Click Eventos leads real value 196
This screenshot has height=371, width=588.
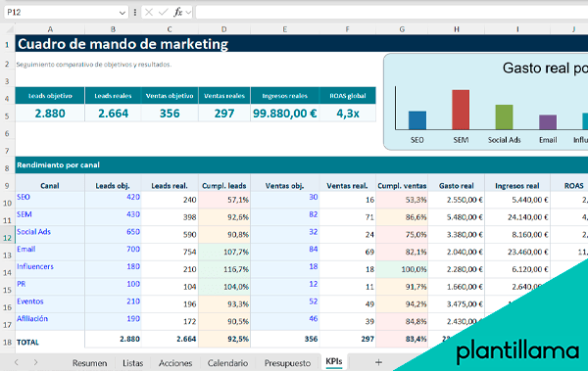coord(170,303)
